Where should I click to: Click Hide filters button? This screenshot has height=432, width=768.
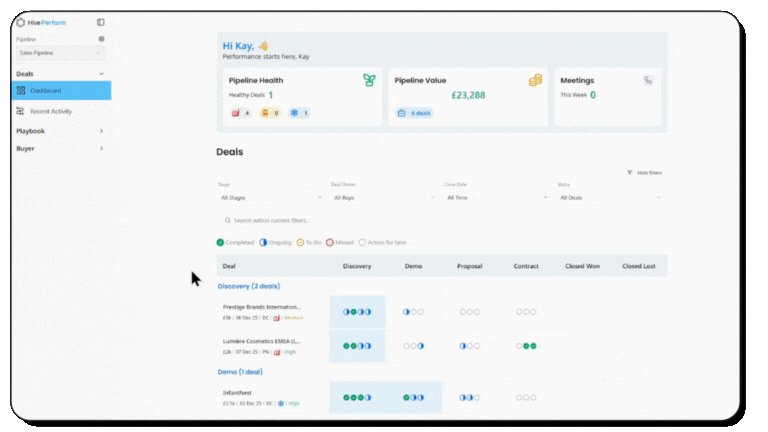click(x=645, y=173)
